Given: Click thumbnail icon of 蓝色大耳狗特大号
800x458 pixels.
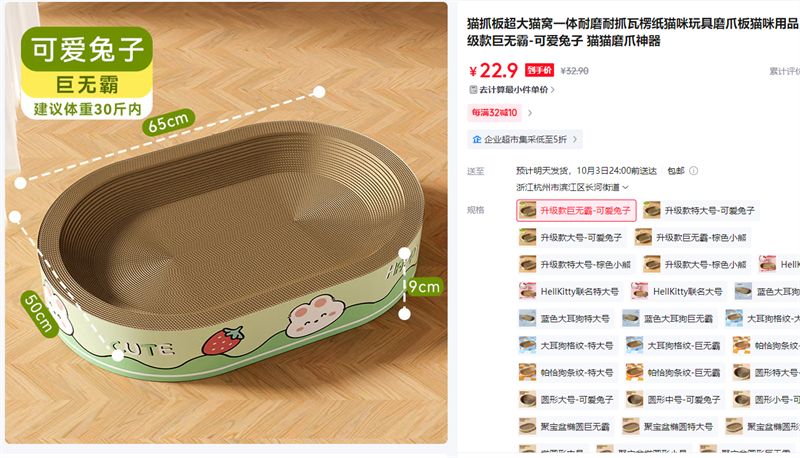Looking at the screenshot, I should pyautogui.click(x=528, y=318).
